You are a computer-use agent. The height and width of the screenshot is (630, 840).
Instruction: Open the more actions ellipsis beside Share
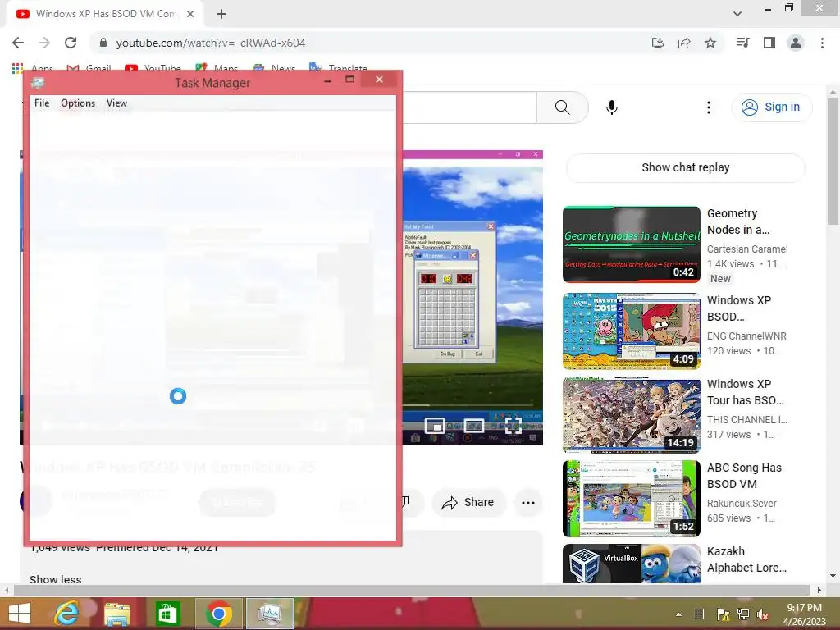click(x=528, y=503)
